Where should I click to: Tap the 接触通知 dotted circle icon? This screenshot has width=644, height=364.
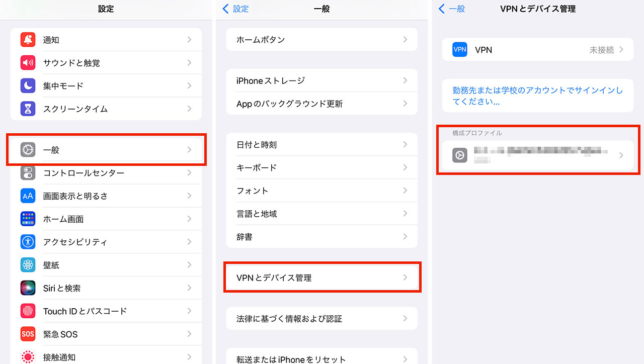tap(28, 357)
